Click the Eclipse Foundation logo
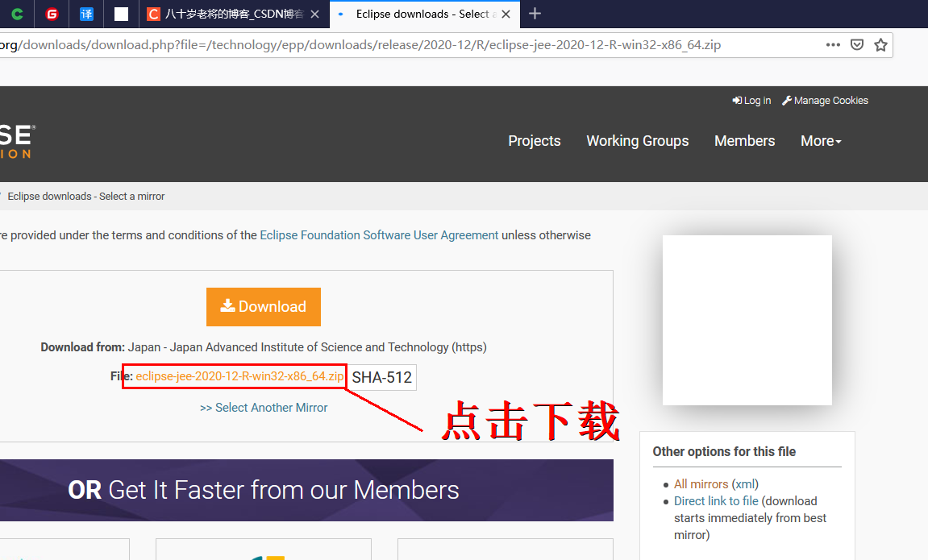Image resolution: width=928 pixels, height=560 pixels. coord(17,141)
